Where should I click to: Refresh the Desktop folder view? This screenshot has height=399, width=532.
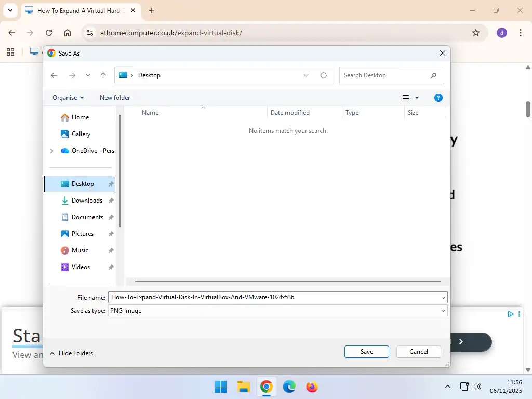323,75
